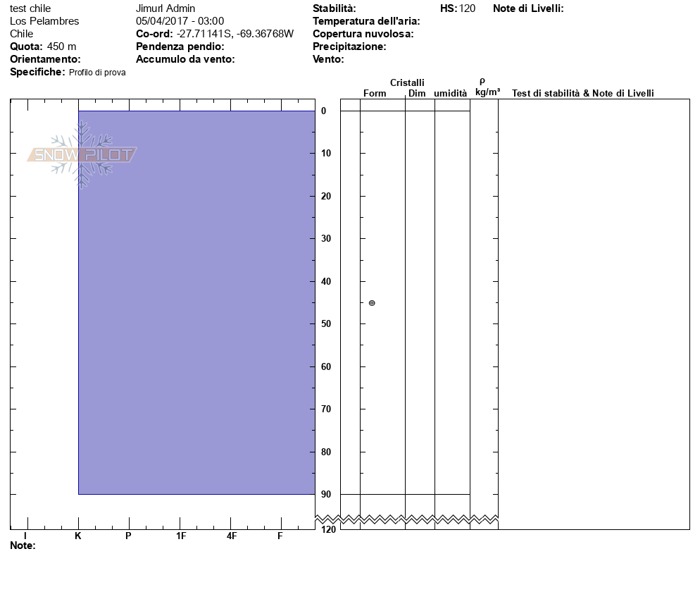This screenshot has height=592, width=700.
Task: Click the date 05/04/2017 - 03:00
Action: pos(180,21)
